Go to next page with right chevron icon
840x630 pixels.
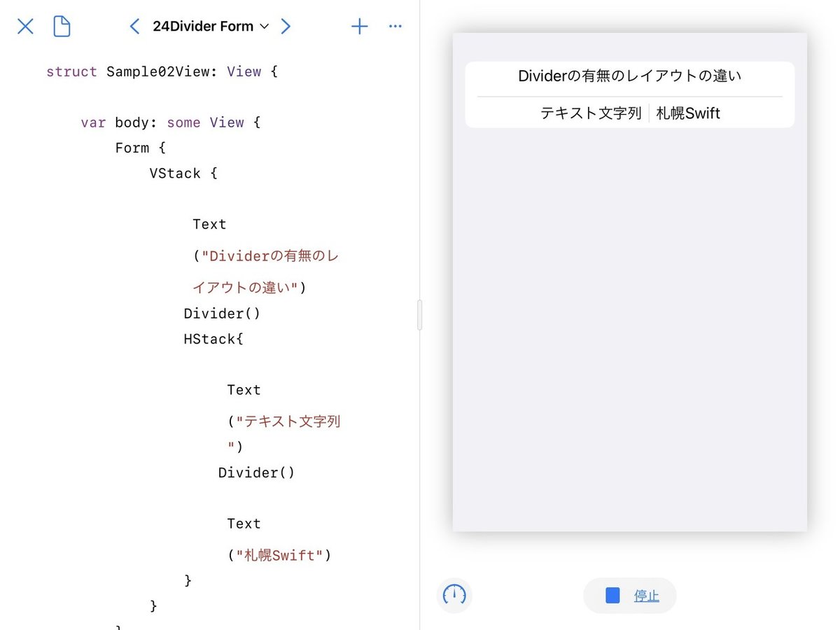coord(286,26)
